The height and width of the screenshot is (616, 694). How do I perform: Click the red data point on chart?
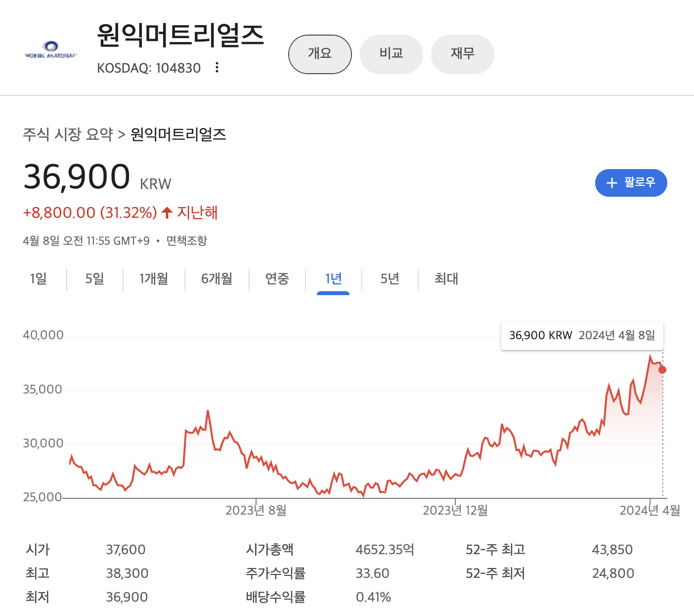point(662,370)
